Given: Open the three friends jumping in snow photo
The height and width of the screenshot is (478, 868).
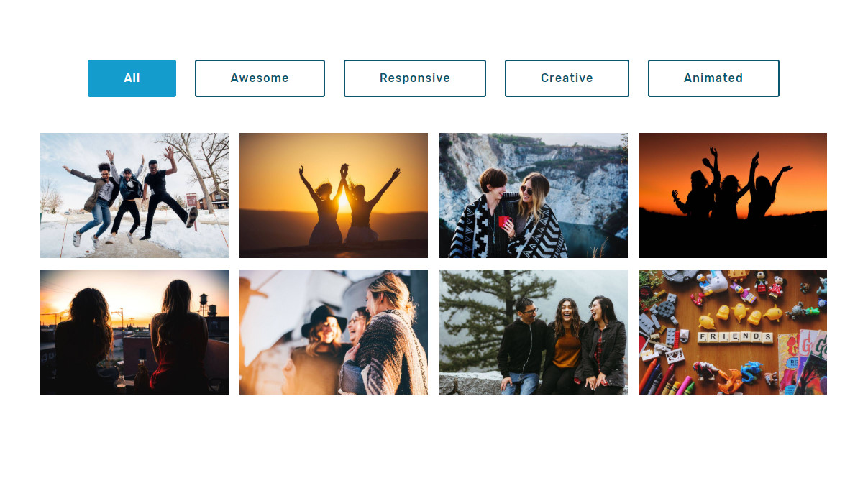Looking at the screenshot, I should 134,196.
